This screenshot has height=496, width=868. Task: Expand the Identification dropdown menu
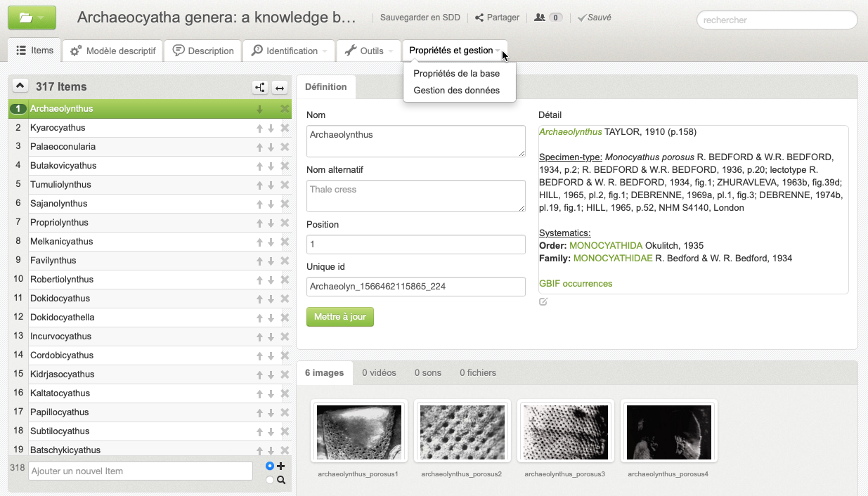tap(290, 51)
